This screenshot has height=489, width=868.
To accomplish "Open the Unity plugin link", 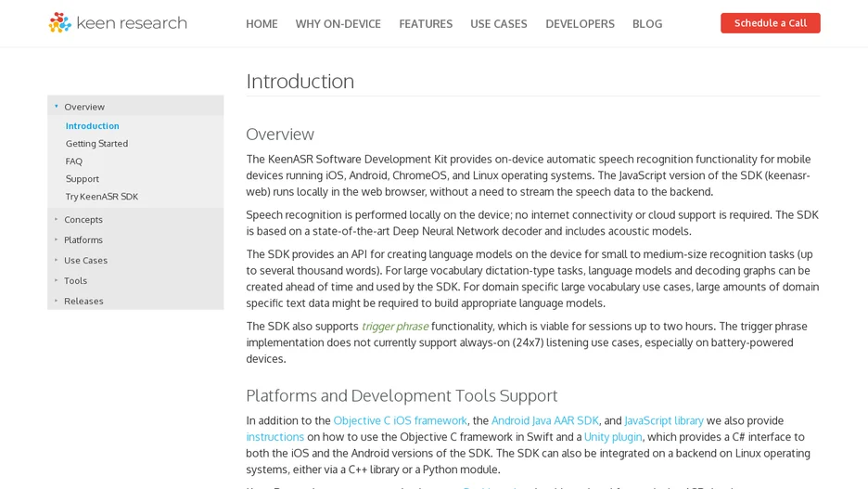I will tap(613, 437).
